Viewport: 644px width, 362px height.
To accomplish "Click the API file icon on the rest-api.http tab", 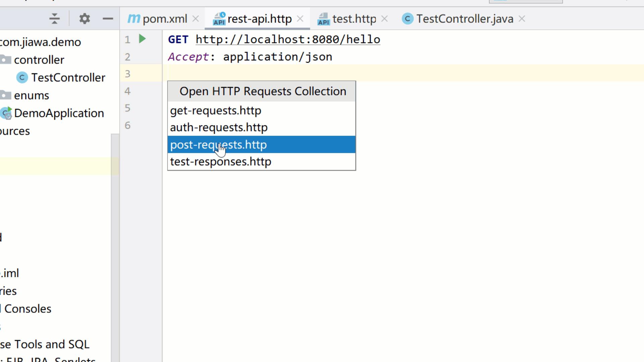I will tap(218, 18).
